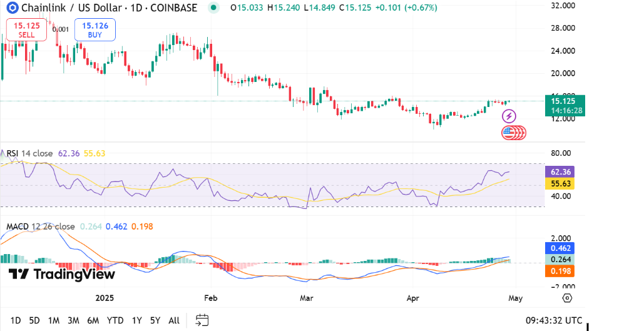Screen dimensions: 644x331
Task: Click the 24.000 price axis label
Action: 563,51
